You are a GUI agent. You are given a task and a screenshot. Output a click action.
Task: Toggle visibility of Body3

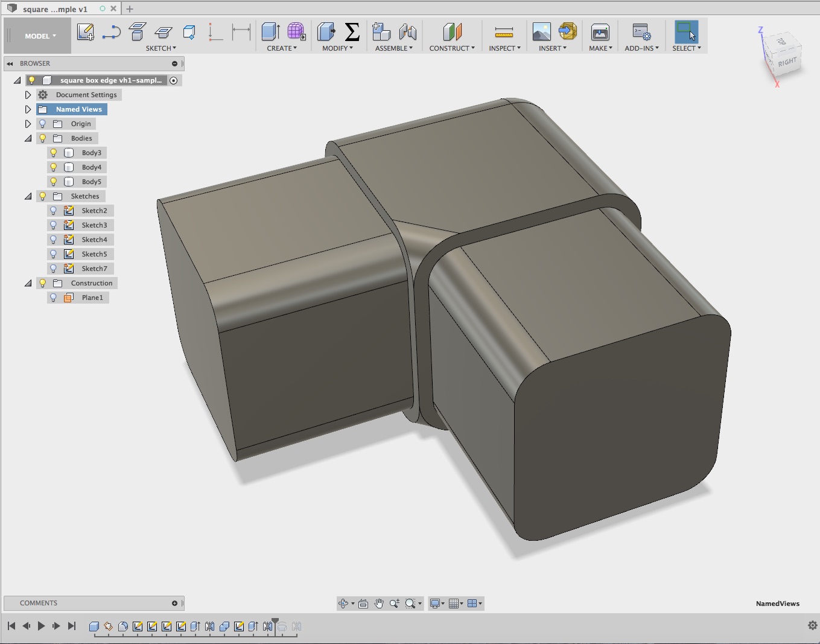(x=54, y=152)
